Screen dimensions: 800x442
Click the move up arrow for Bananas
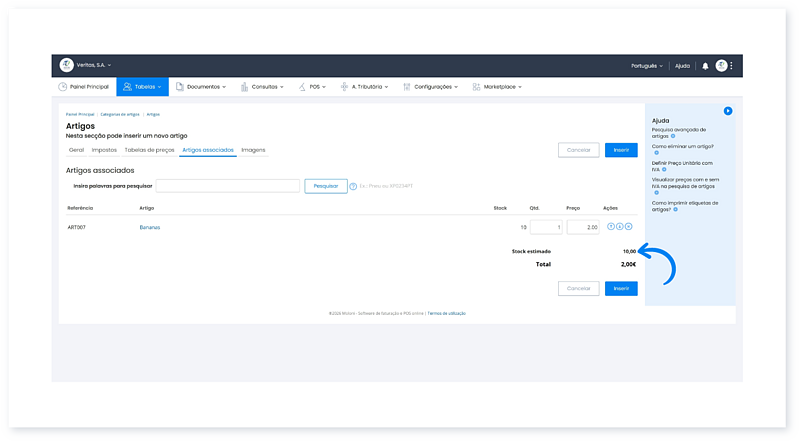click(610, 227)
